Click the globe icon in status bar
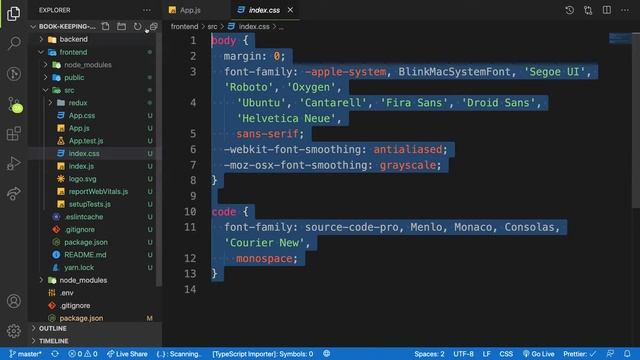Screen dimensions: 640x360 pyautogui.click(x=327, y=354)
